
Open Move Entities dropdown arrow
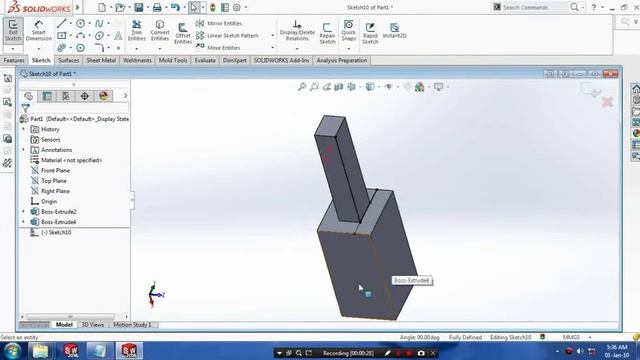coord(273,48)
